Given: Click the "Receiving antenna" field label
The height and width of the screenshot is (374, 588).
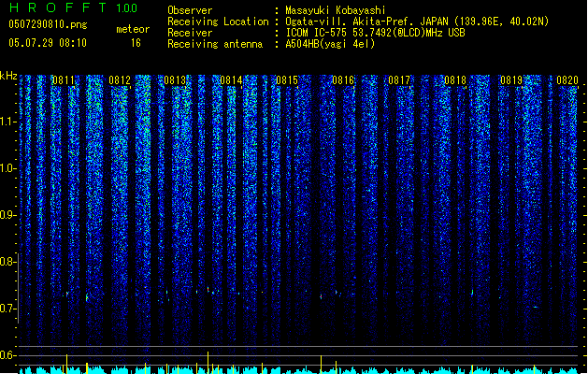Looking at the screenshot, I should [215, 44].
